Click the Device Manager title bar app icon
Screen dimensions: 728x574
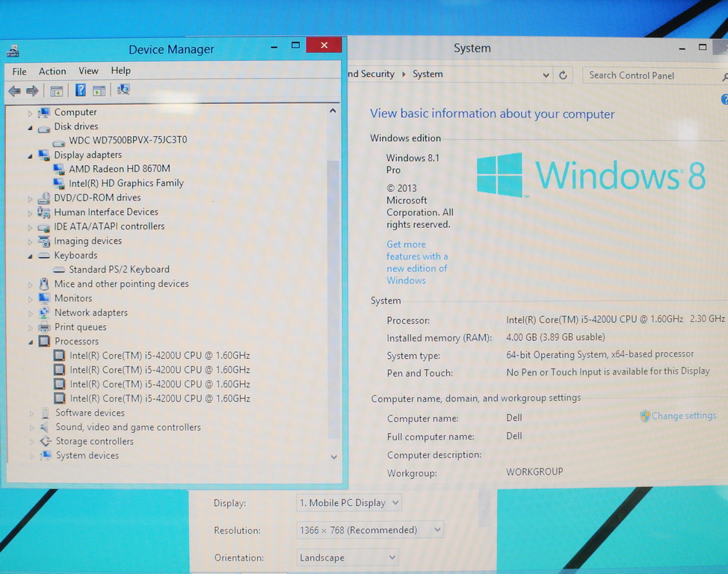coord(13,51)
